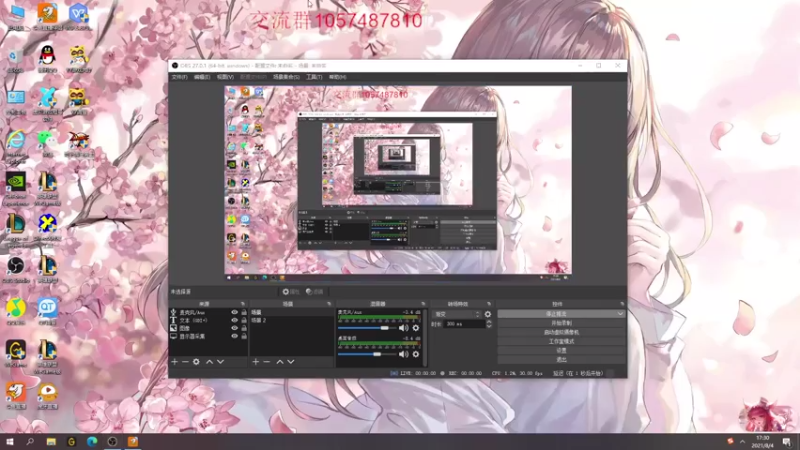Show hidden system tray icons
This screenshot has width=800, height=450.
742,441
